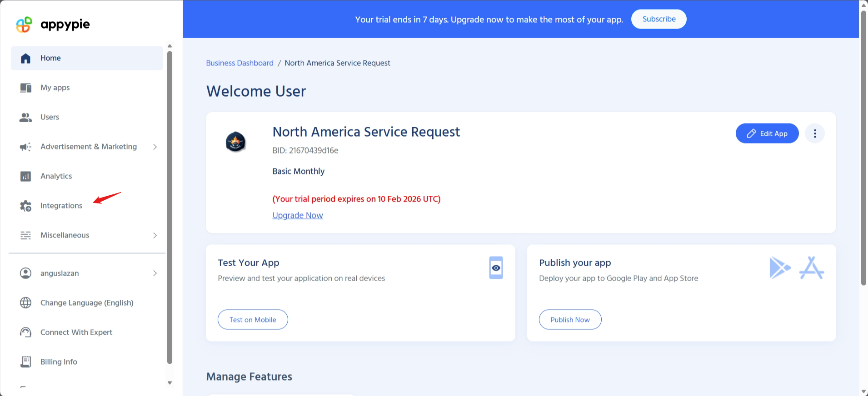Click the page scrollbar down arrow
The image size is (868, 396).
coord(863,391)
